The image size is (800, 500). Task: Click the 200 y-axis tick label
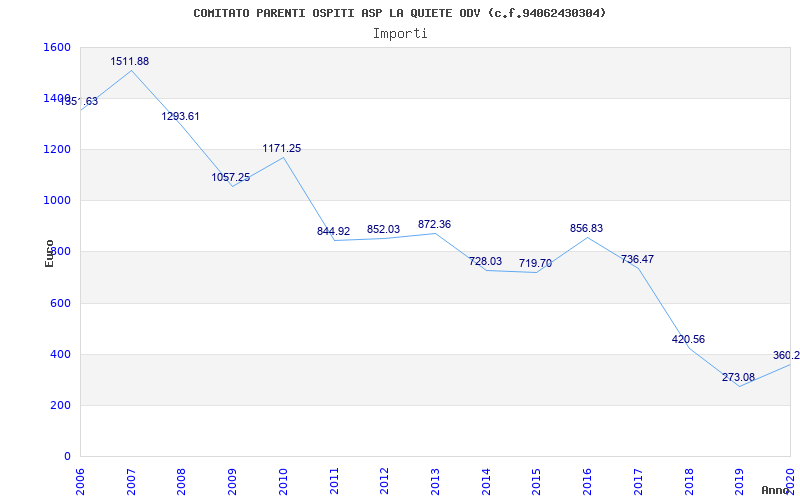coord(60,406)
